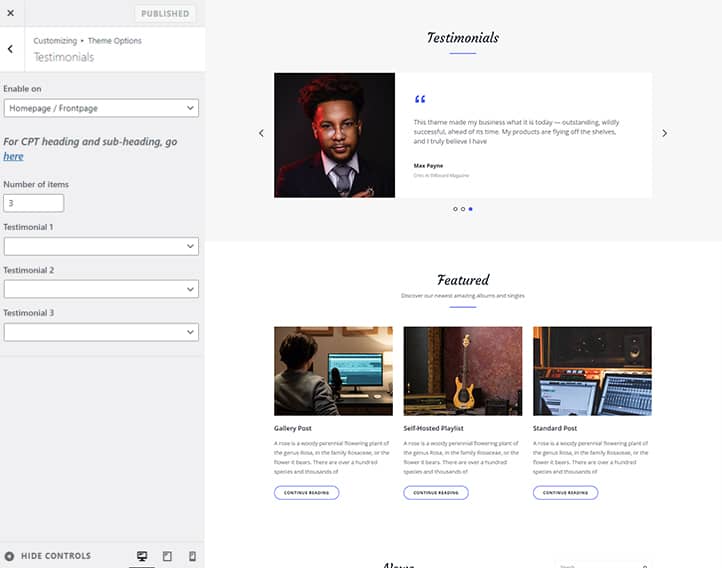
Task: Switch to mobile preview mode
Action: [x=192, y=556]
